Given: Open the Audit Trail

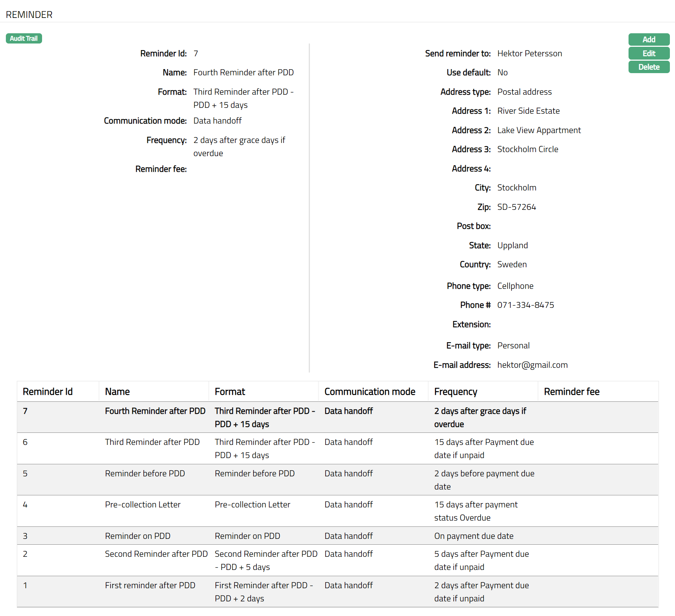Looking at the screenshot, I should click(x=24, y=38).
